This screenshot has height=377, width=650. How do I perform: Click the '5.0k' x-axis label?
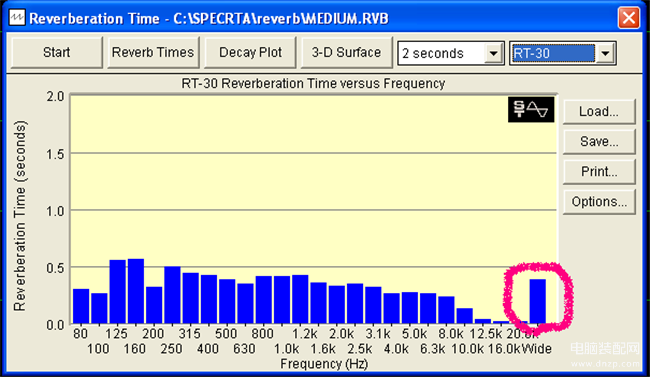414,334
